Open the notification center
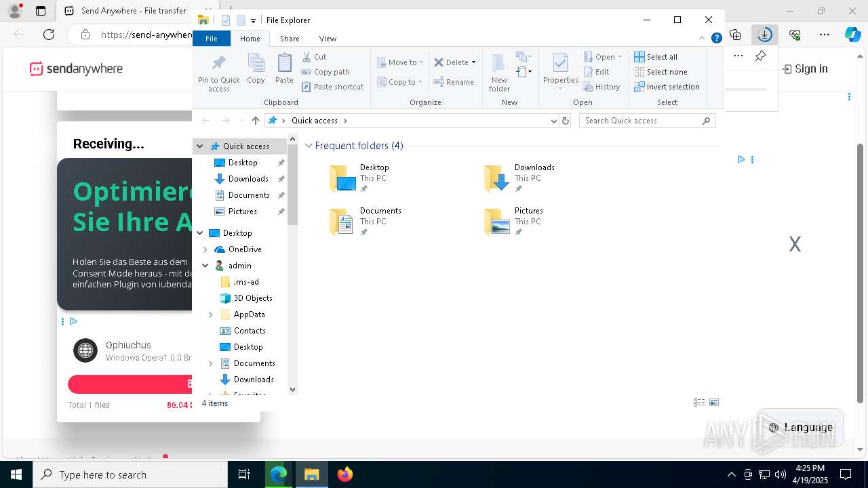Image resolution: width=868 pixels, height=488 pixels. (x=846, y=474)
